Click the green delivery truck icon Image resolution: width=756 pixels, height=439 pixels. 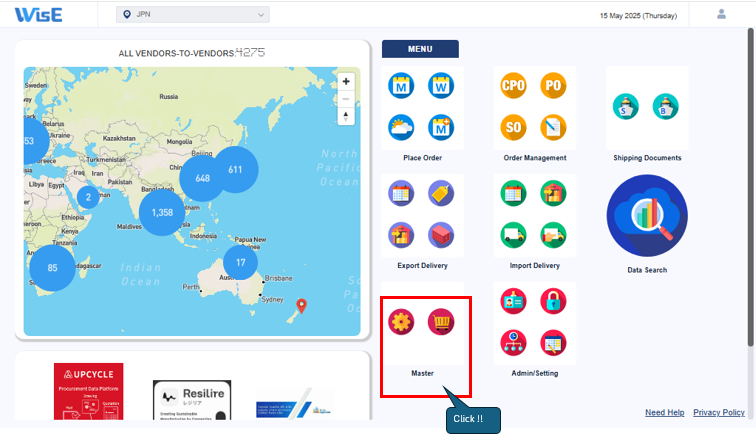513,235
